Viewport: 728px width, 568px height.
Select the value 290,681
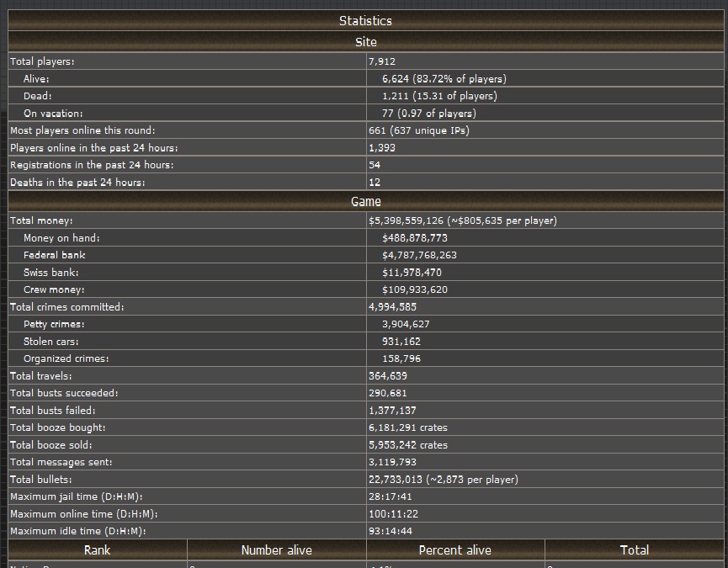388,393
